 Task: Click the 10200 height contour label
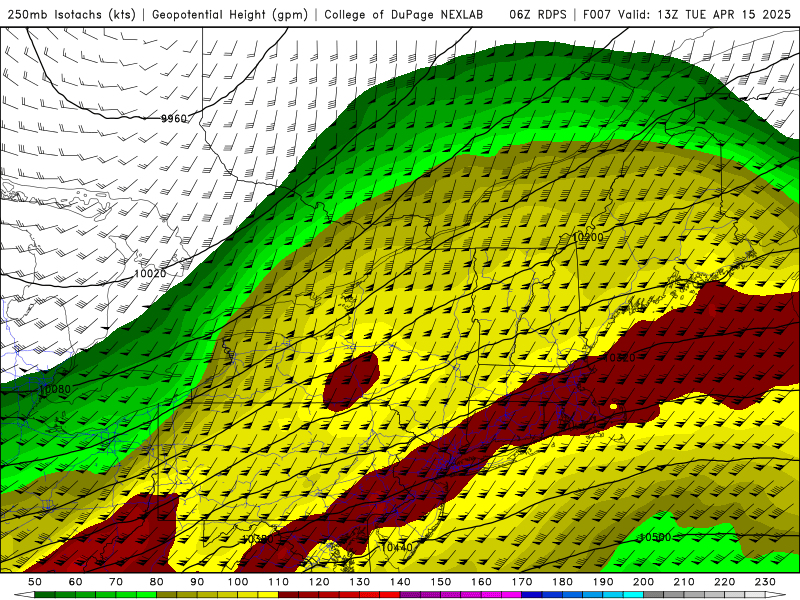587,237
